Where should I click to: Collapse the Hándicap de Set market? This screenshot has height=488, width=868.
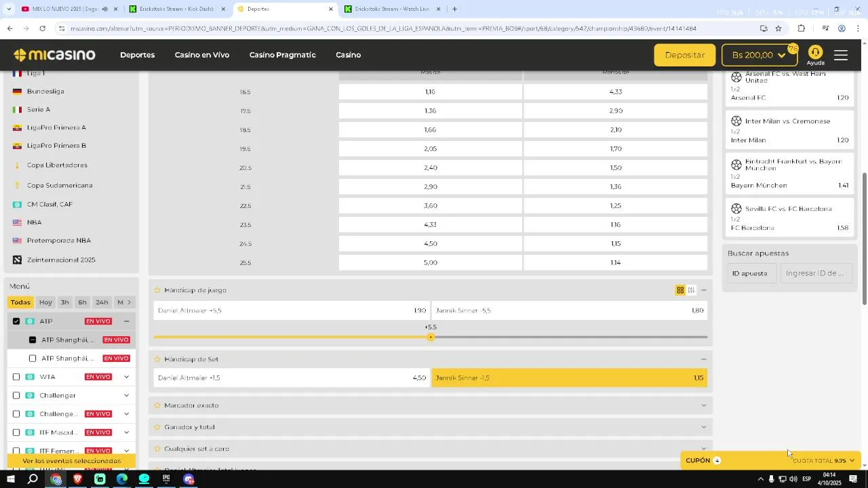coord(703,359)
